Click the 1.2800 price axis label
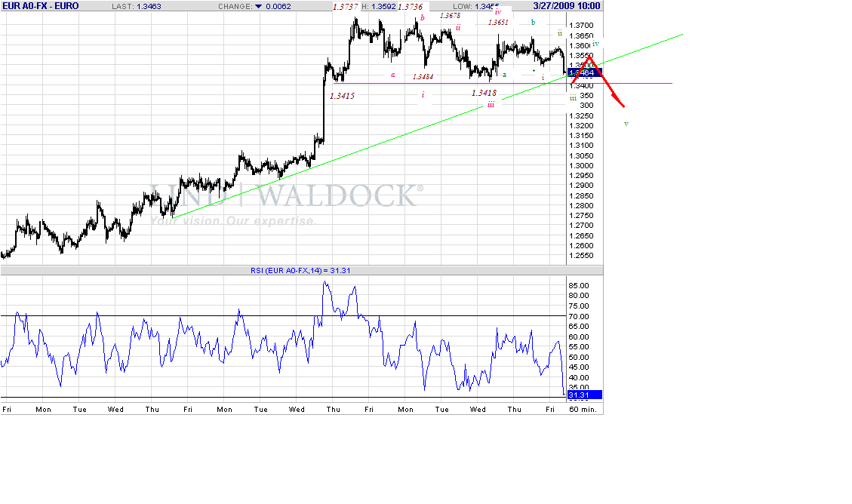The width and height of the screenshot is (852, 504). coord(581,206)
